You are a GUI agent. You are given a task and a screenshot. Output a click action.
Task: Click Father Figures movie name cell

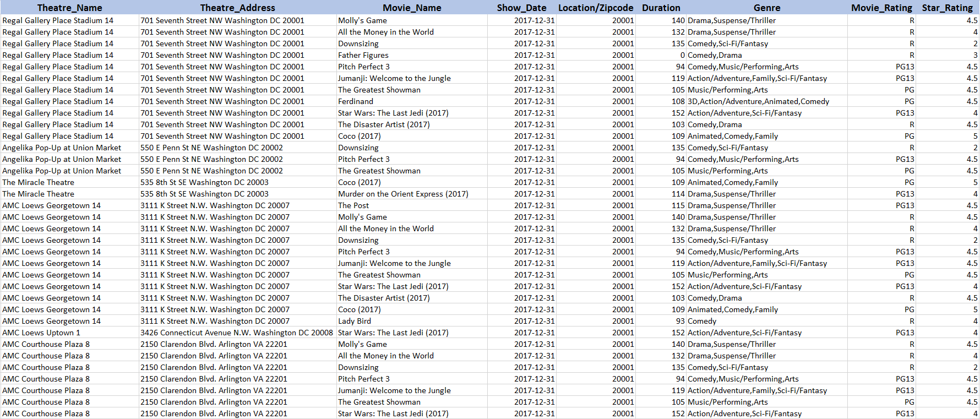click(x=412, y=55)
